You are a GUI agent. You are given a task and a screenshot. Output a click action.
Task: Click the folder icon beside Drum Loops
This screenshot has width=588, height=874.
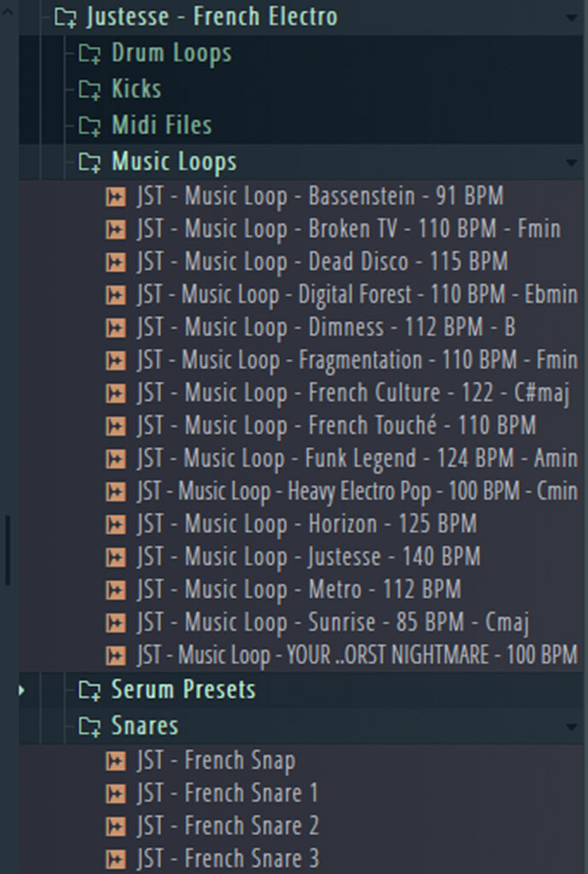click(x=90, y=54)
